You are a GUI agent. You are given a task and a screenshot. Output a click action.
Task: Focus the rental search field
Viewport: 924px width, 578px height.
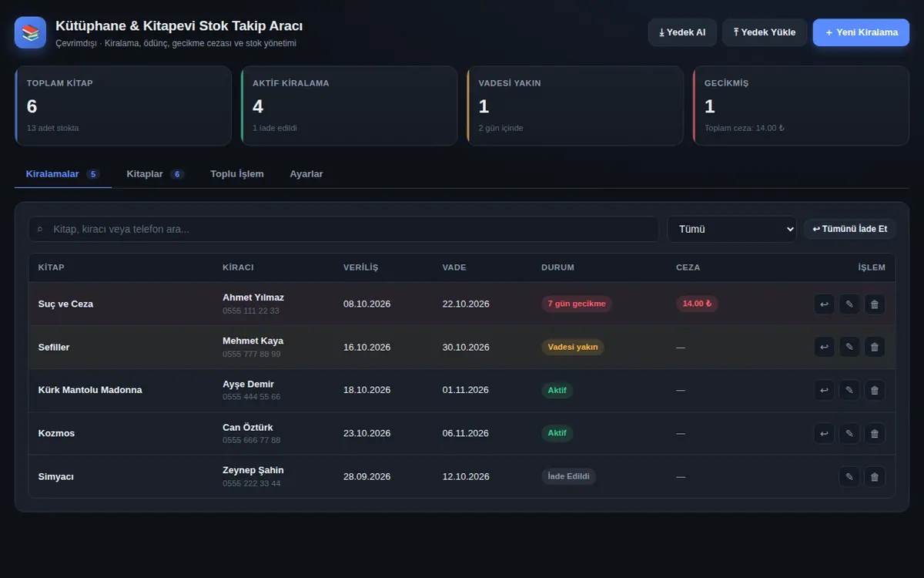point(343,229)
